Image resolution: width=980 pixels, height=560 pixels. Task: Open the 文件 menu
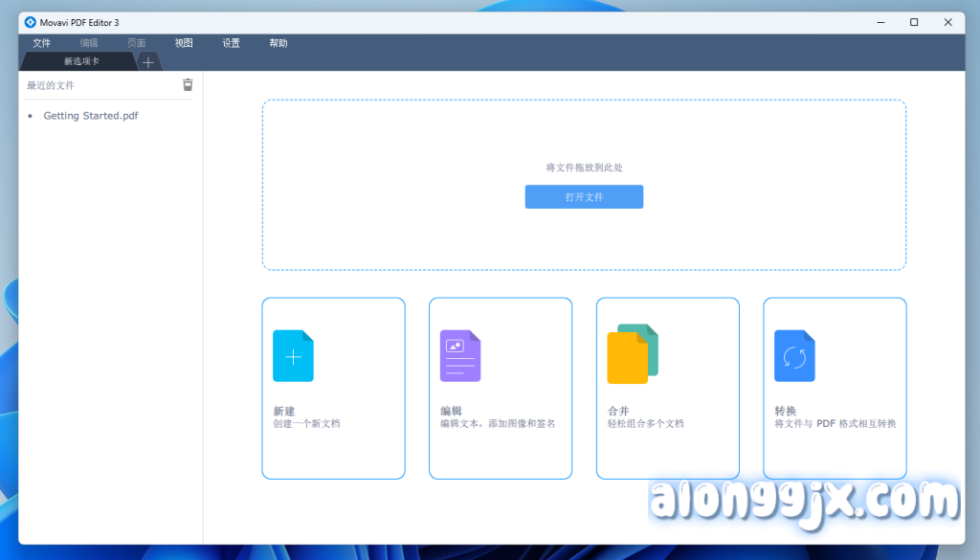coord(42,43)
